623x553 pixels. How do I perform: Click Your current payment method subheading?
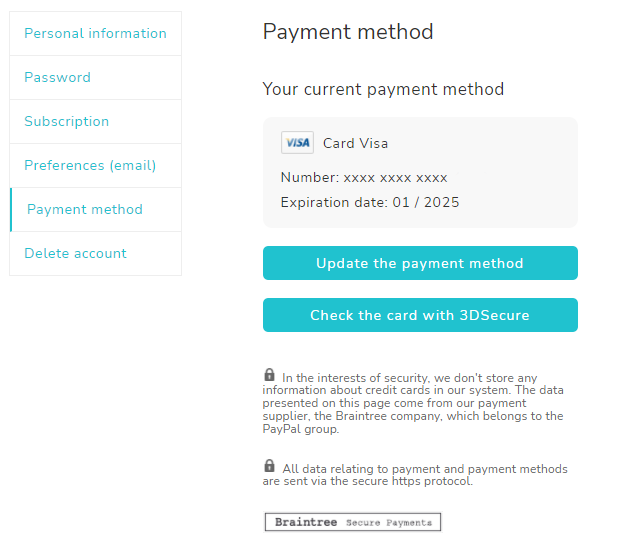383,89
